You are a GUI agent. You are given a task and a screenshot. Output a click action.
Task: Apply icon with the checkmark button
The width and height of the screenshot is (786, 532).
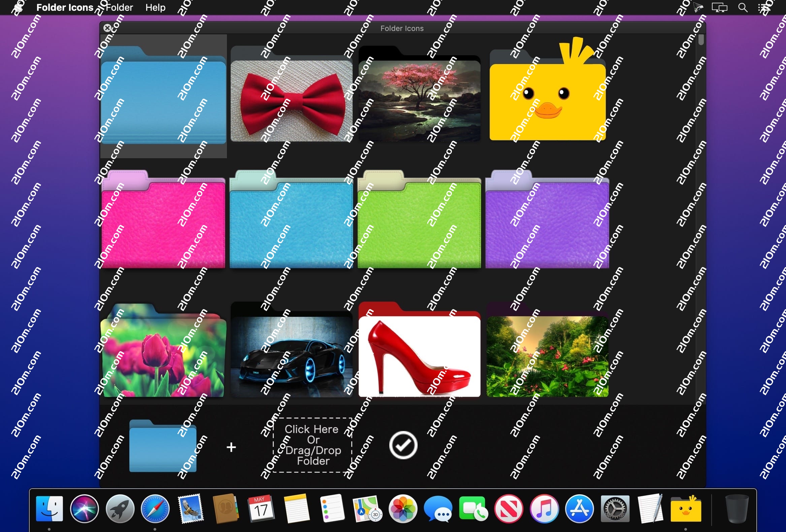click(x=403, y=445)
